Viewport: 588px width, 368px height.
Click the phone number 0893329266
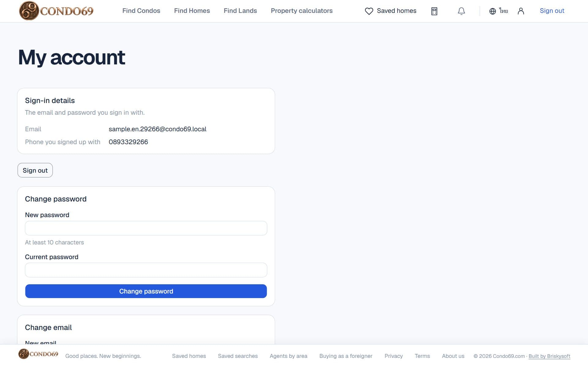click(x=128, y=142)
